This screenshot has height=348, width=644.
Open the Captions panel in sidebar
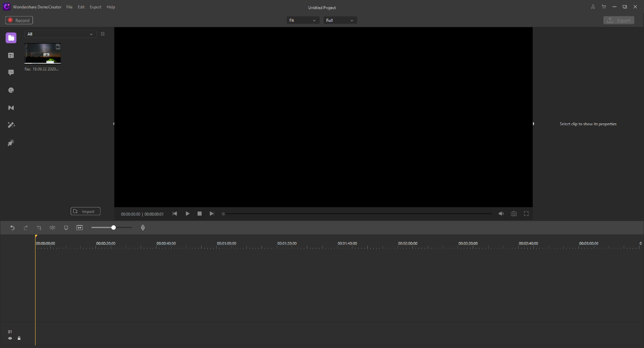tap(11, 55)
